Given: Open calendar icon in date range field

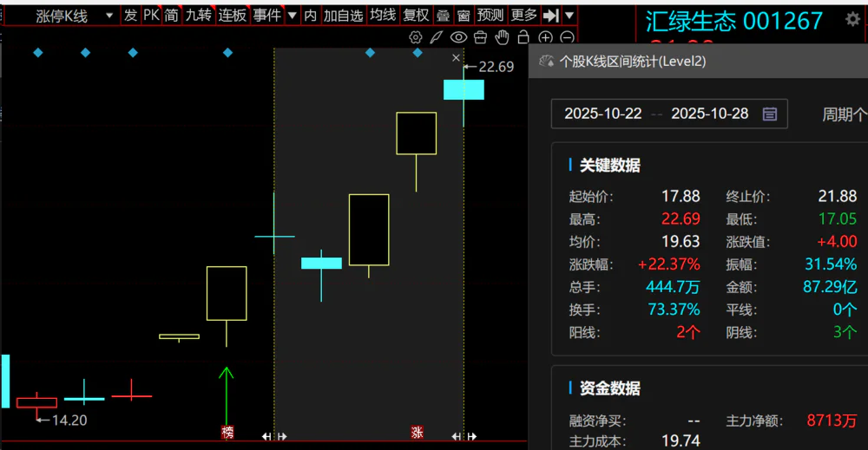Looking at the screenshot, I should [x=769, y=114].
